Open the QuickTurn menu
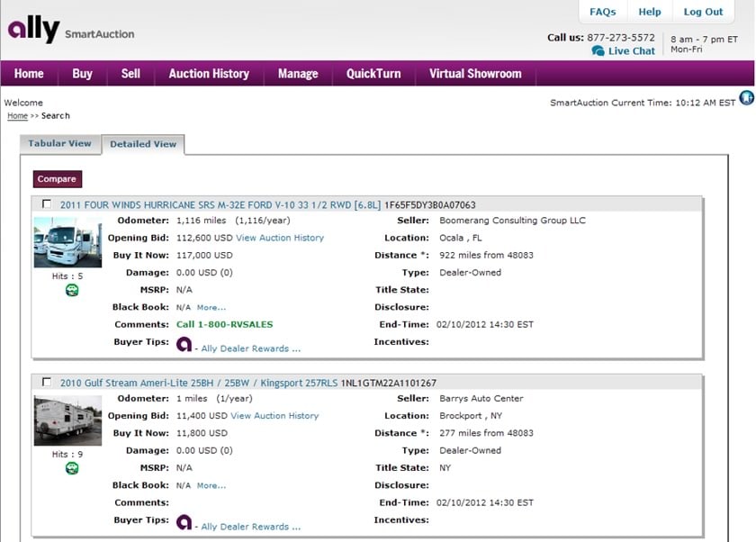756x542 pixels. coord(373,74)
